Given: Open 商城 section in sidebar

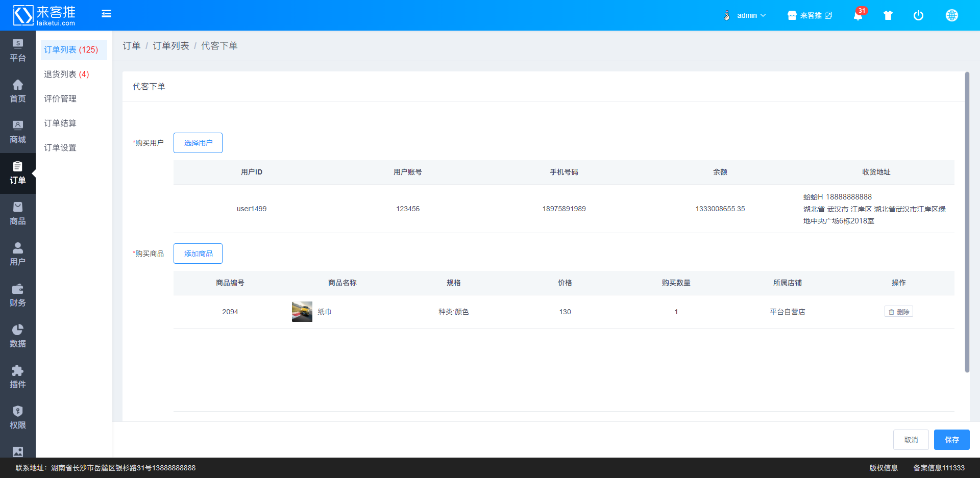Looking at the screenshot, I should (x=18, y=133).
